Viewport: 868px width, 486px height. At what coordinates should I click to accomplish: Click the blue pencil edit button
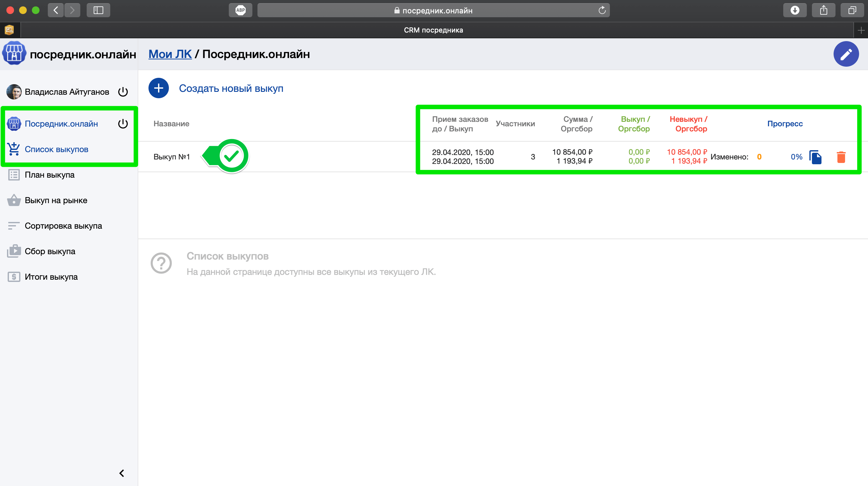click(846, 54)
